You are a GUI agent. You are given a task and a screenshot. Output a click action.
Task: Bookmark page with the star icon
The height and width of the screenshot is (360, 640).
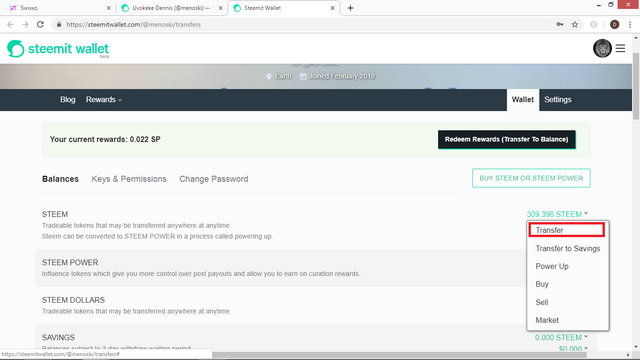(575, 24)
